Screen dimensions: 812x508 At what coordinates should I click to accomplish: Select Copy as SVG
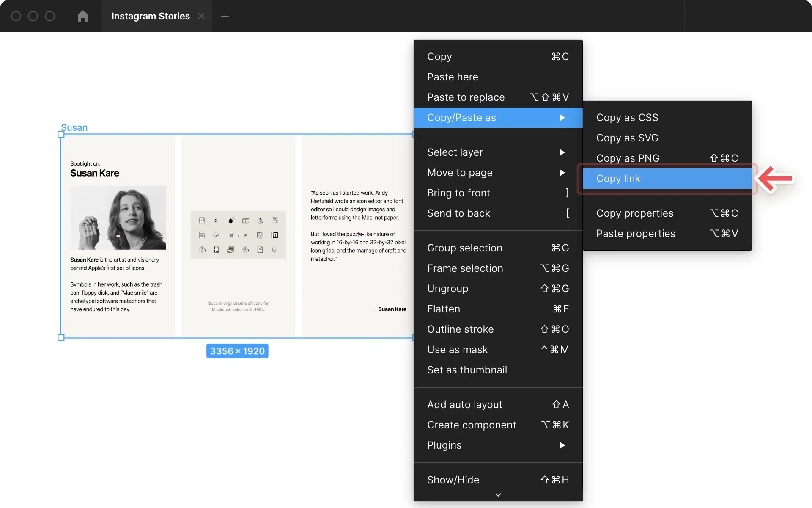click(x=627, y=138)
